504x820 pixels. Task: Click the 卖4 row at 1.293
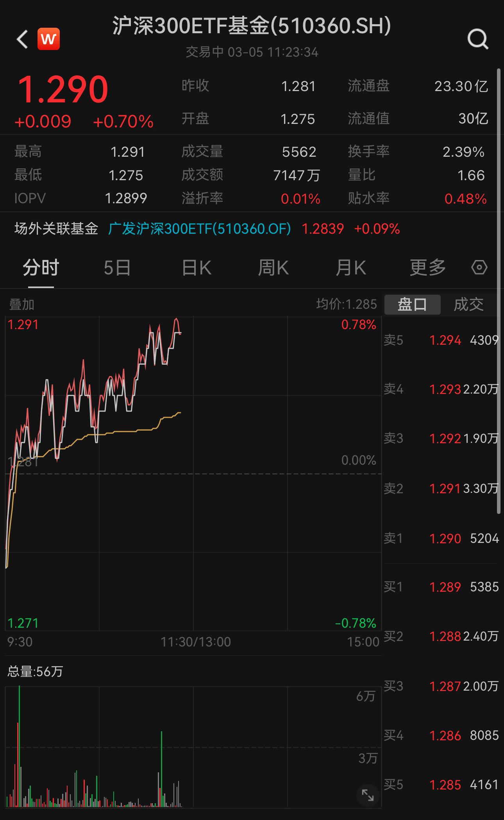tap(441, 389)
